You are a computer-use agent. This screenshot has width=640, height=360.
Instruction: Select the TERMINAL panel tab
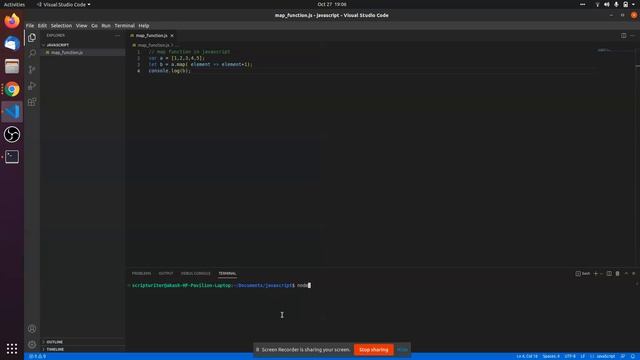[x=227, y=273]
